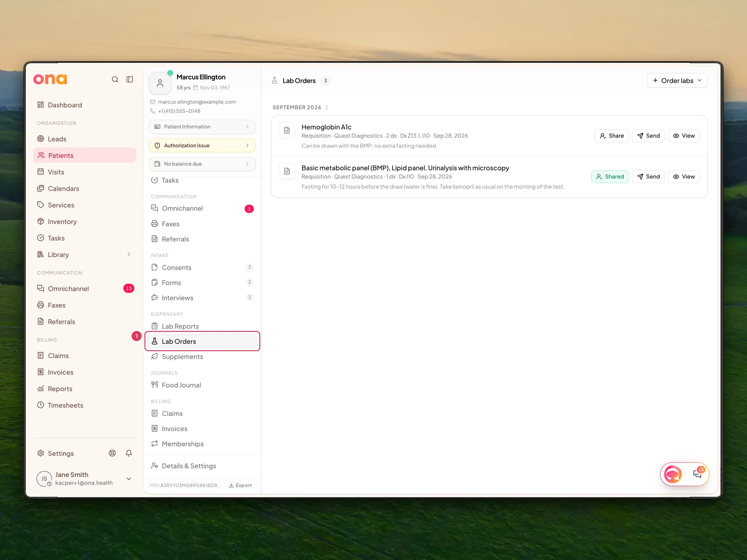This screenshot has height=560, width=747.
Task: Open patient Claims
Action: tap(202, 414)
